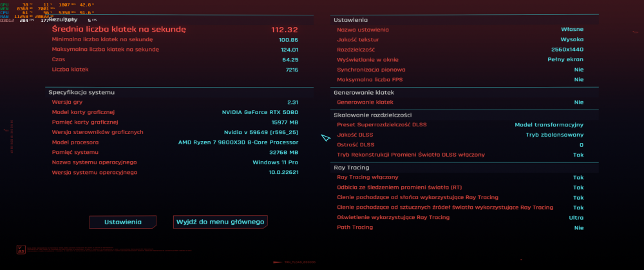Click the Specyfikacja systemu header
The image size is (644, 270).
click(81, 92)
